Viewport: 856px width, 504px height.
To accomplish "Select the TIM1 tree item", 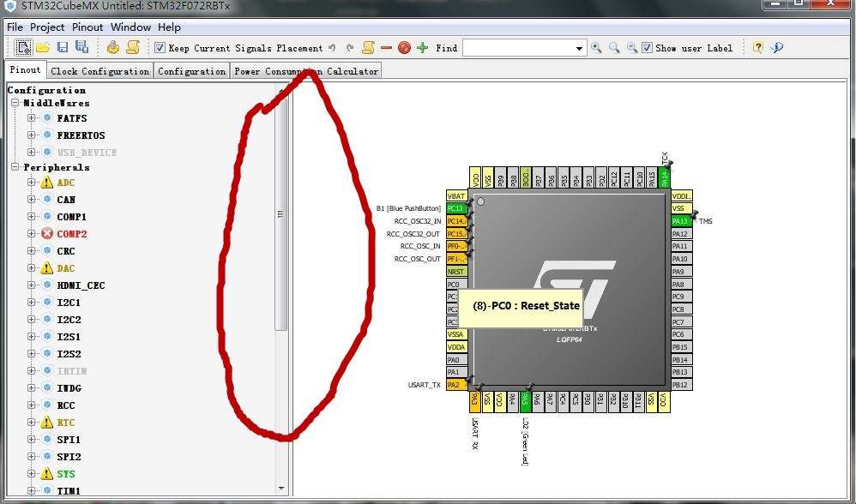I will tap(69, 491).
